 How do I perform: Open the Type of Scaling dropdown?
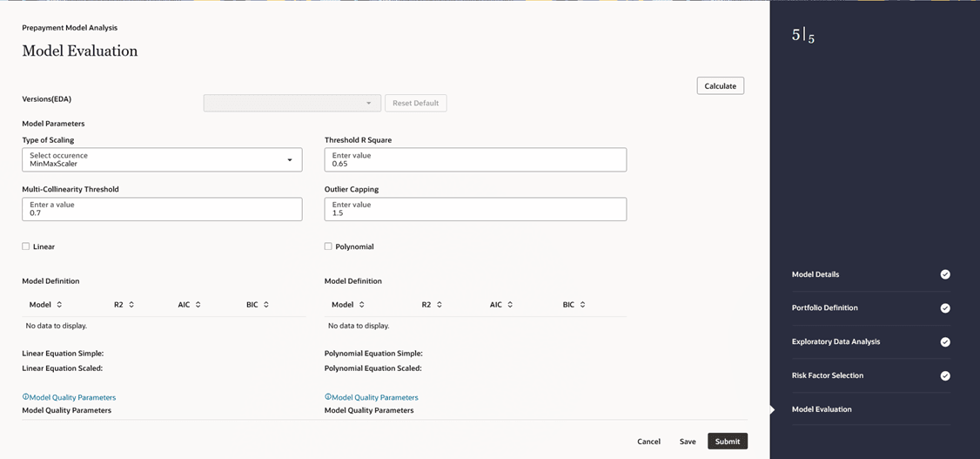pyautogui.click(x=162, y=159)
